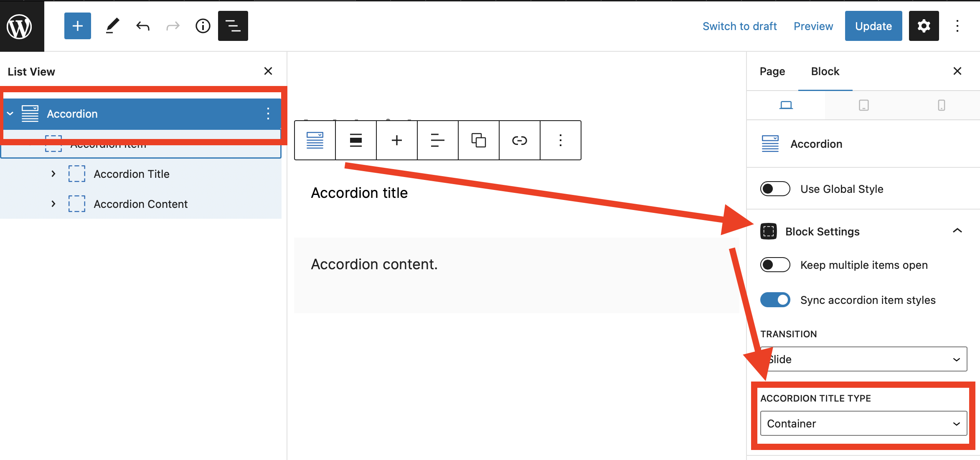
Task: Open the document details info icon
Action: click(x=203, y=26)
